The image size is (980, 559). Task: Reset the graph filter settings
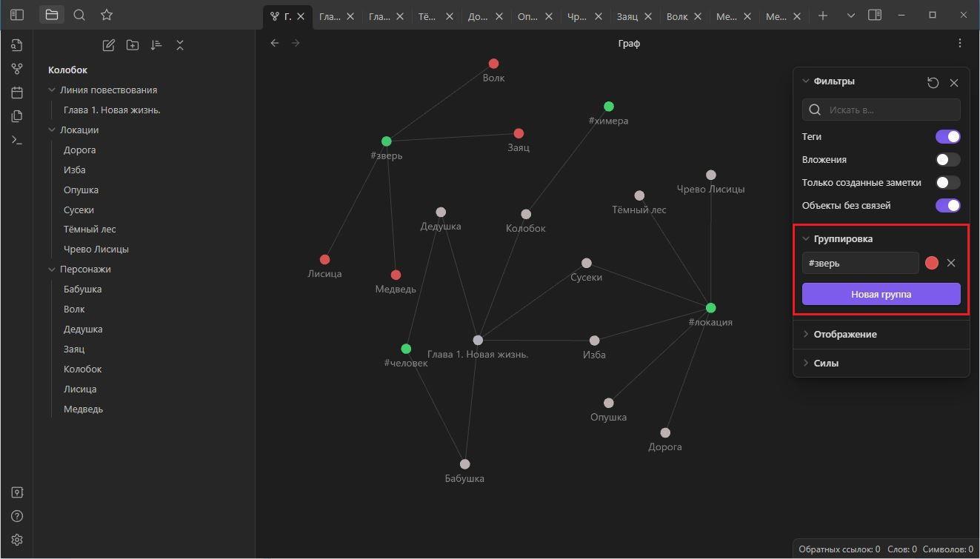point(933,83)
